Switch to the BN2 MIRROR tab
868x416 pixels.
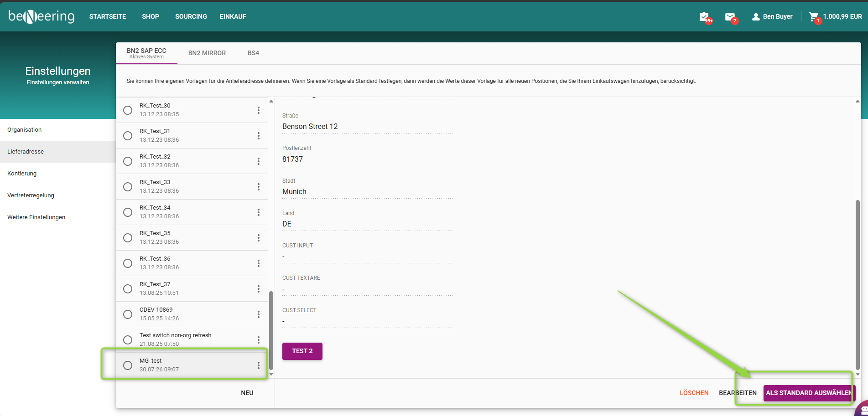[207, 53]
